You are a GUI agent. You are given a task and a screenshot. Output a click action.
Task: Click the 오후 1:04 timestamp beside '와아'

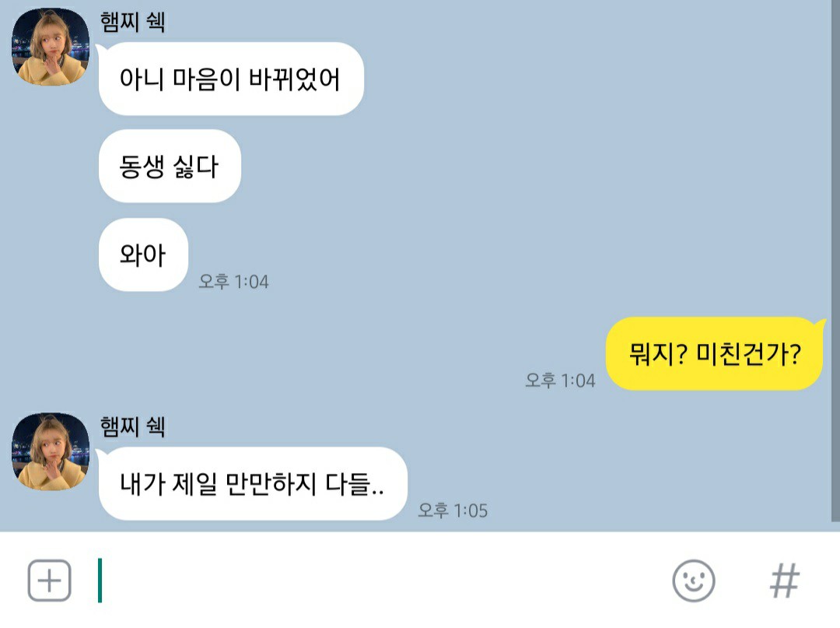[233, 281]
